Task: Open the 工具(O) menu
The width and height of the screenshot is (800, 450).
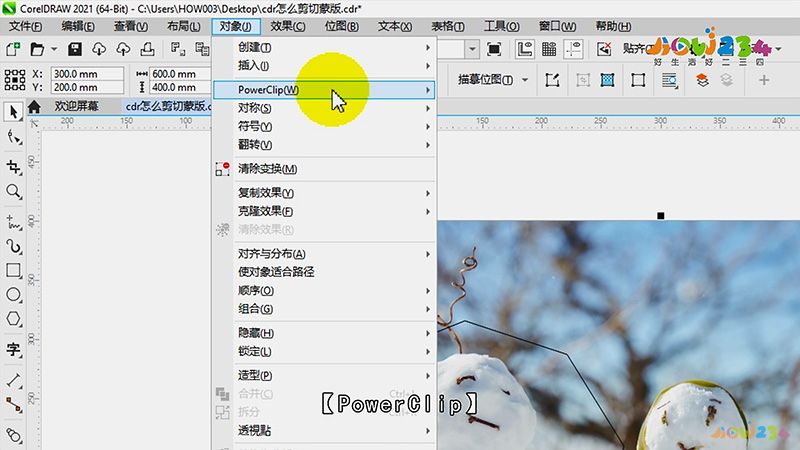Action: pyautogui.click(x=502, y=26)
